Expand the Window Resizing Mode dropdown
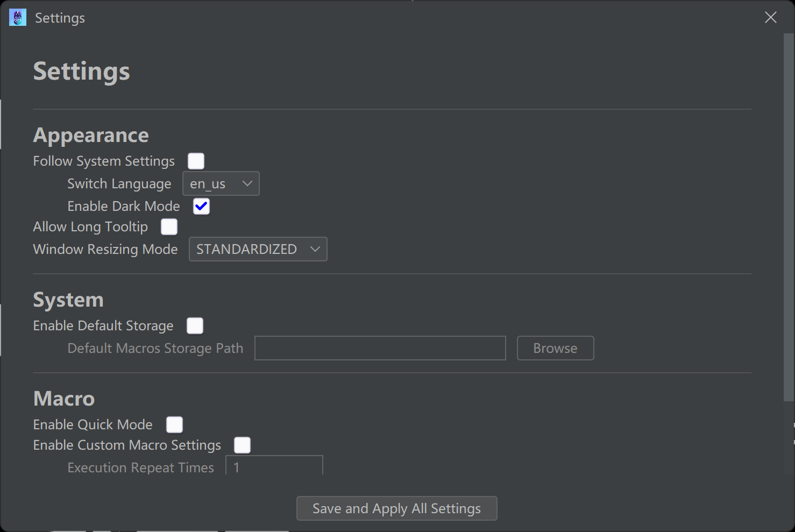Image resolution: width=795 pixels, height=532 pixels. (x=258, y=250)
